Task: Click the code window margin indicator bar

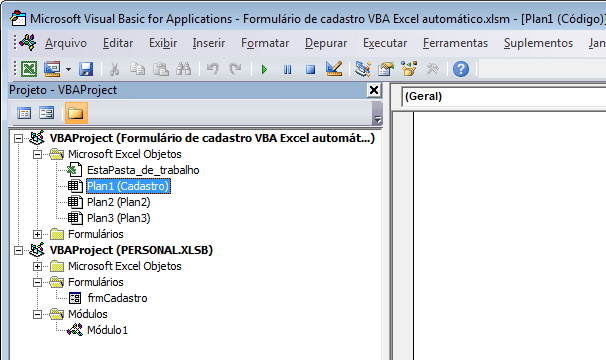Action: pos(403,236)
